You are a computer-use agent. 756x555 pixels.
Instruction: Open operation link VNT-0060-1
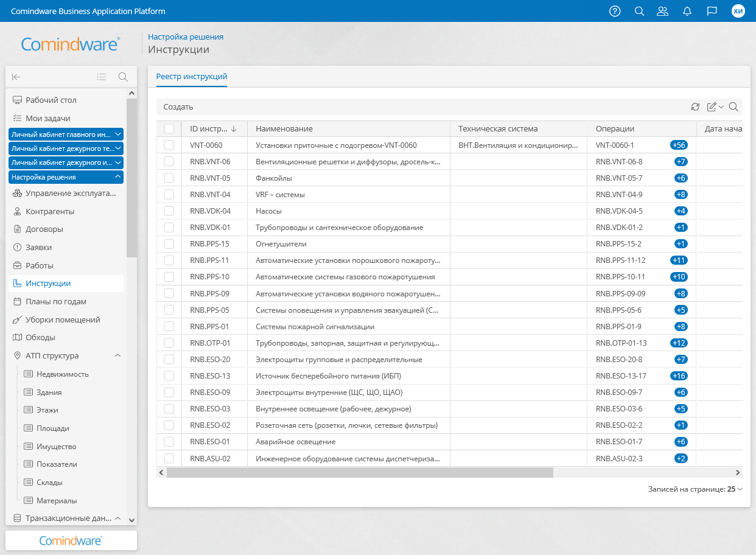tap(615, 145)
